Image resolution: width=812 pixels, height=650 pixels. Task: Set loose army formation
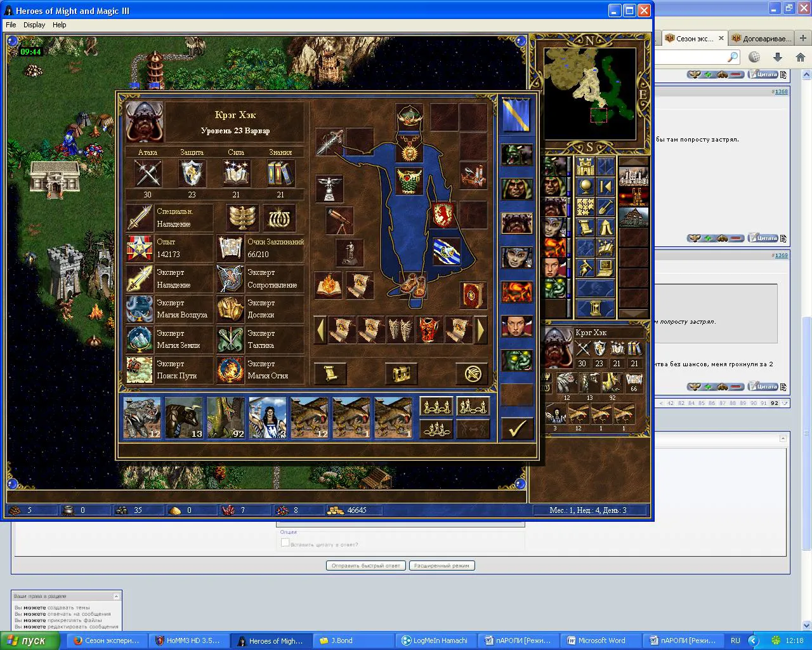[436, 406]
